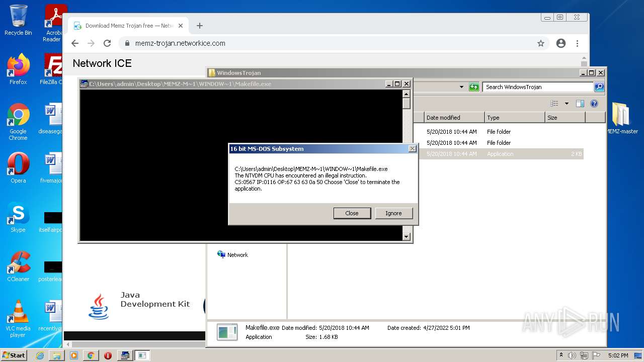Open Explorer help icon
644x362 pixels.
[x=594, y=104]
